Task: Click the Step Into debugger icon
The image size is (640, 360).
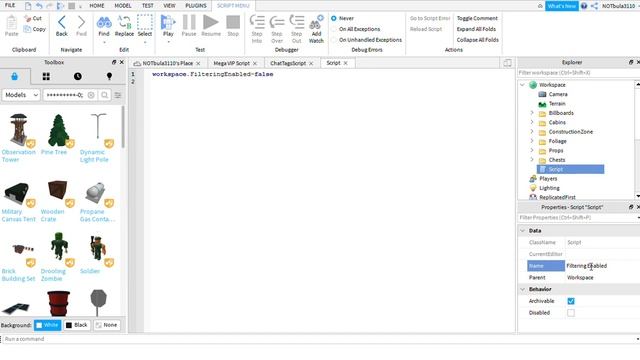Action: tap(257, 22)
